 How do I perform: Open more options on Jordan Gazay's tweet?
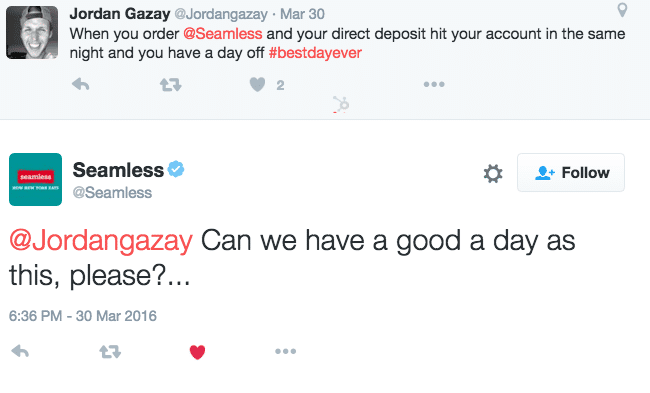tap(434, 84)
